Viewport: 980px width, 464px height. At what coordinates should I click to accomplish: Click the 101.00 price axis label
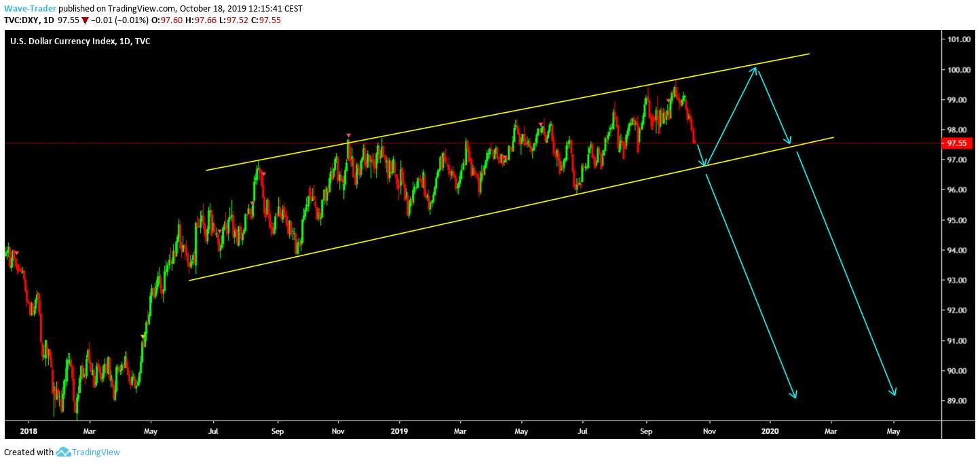pyautogui.click(x=960, y=39)
